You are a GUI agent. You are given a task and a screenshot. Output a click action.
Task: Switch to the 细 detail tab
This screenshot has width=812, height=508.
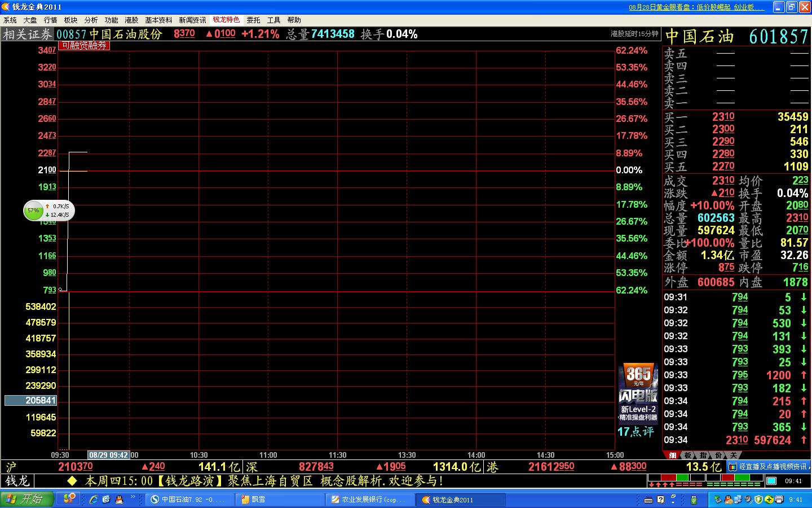tap(672, 455)
